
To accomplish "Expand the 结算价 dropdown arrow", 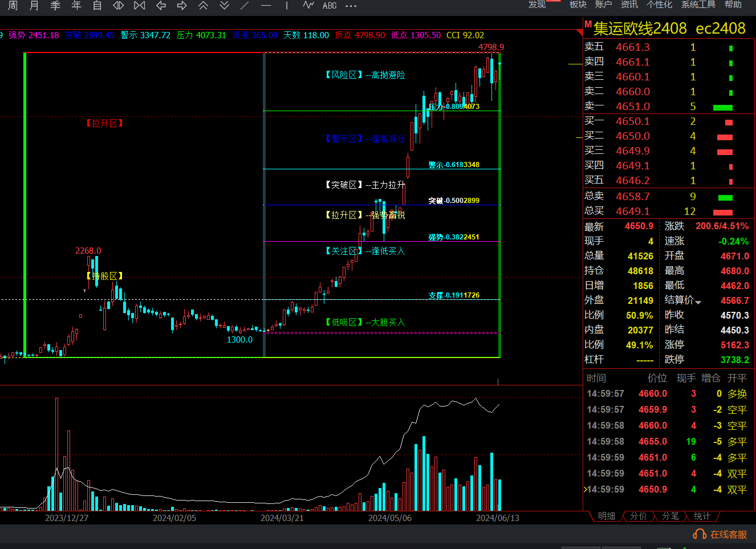I will (x=698, y=302).
